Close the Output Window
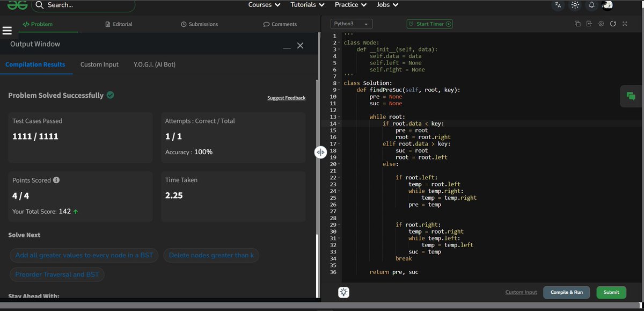Screen dimensions: 644x311 click(300, 46)
